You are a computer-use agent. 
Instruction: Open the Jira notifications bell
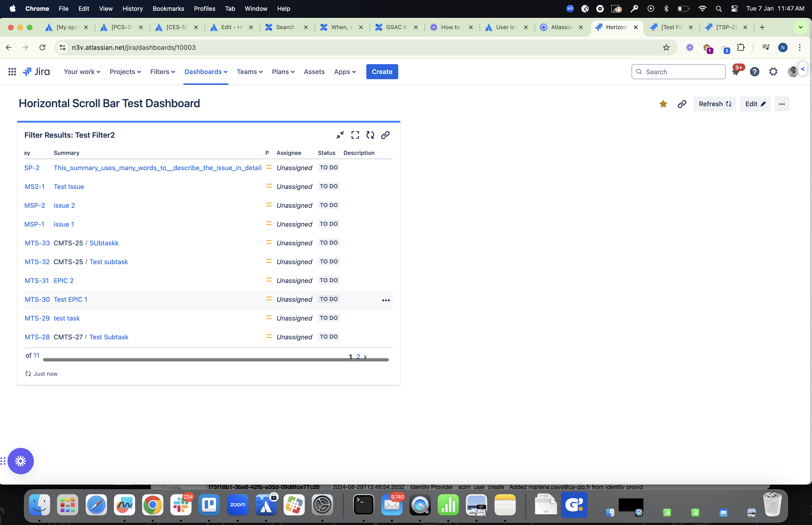735,72
